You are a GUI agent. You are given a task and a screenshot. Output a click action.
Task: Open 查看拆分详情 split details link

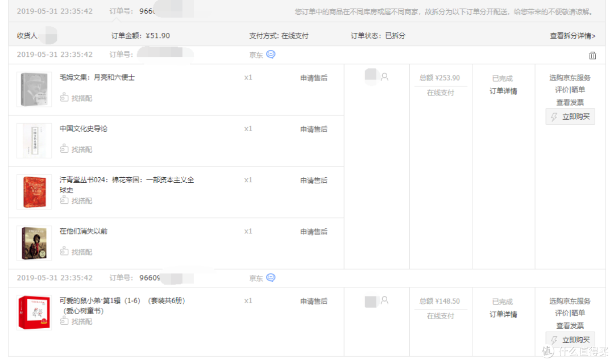point(572,36)
